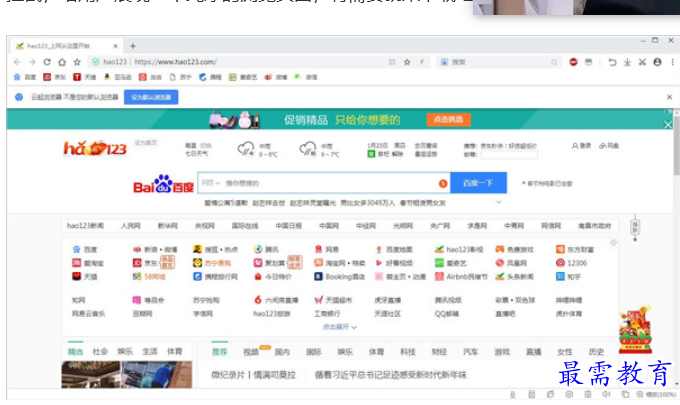The image size is (680, 405).
Task: Open the 京东 bookmark in bookmarks bar
Action: click(55, 77)
